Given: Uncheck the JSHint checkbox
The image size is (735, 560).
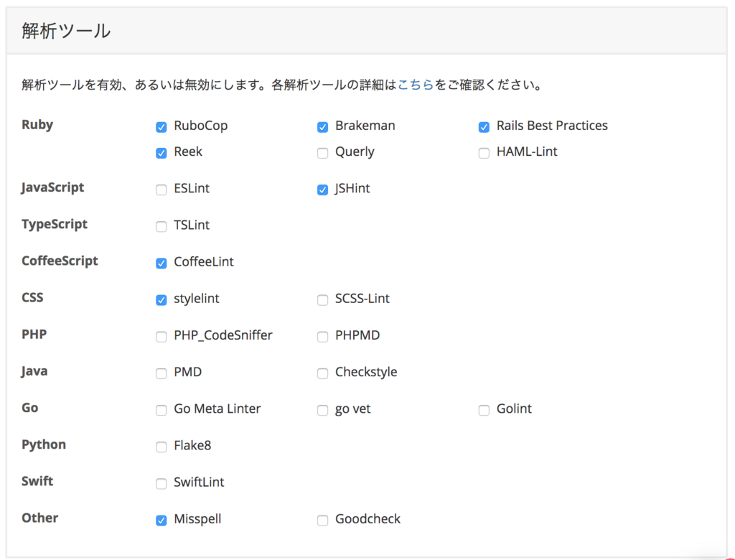Looking at the screenshot, I should pyautogui.click(x=322, y=190).
